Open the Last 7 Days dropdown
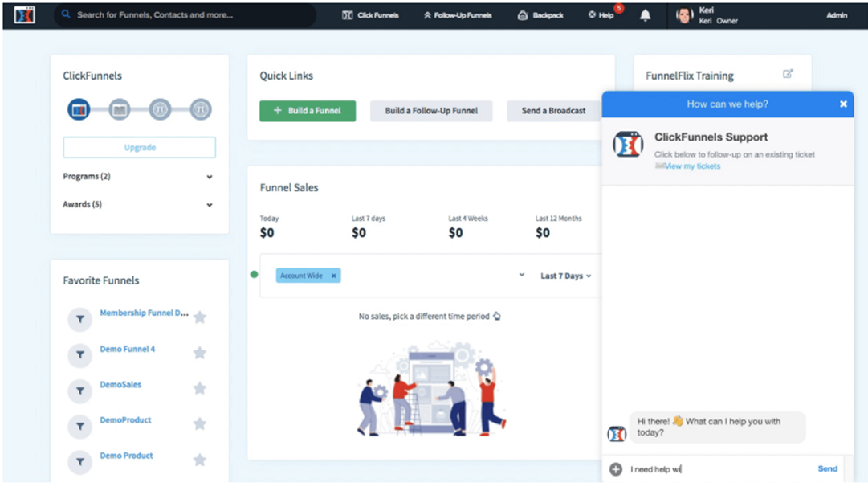 coord(566,276)
